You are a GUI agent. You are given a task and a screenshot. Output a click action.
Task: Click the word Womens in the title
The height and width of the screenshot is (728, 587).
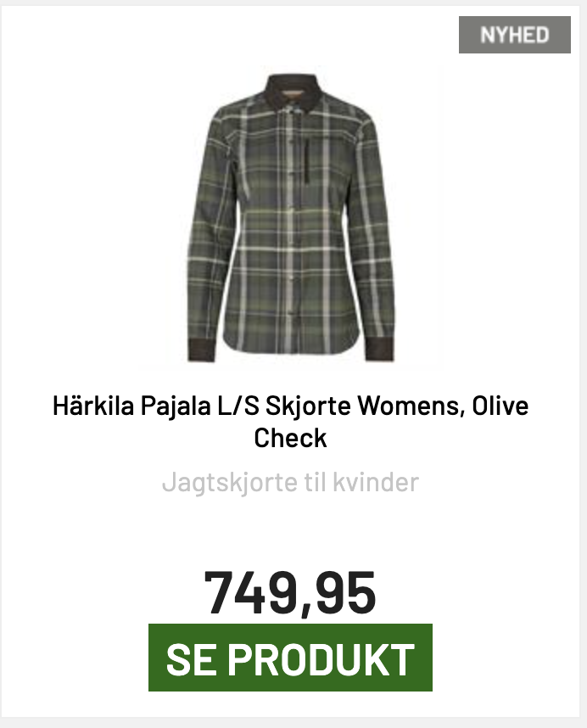(x=411, y=406)
